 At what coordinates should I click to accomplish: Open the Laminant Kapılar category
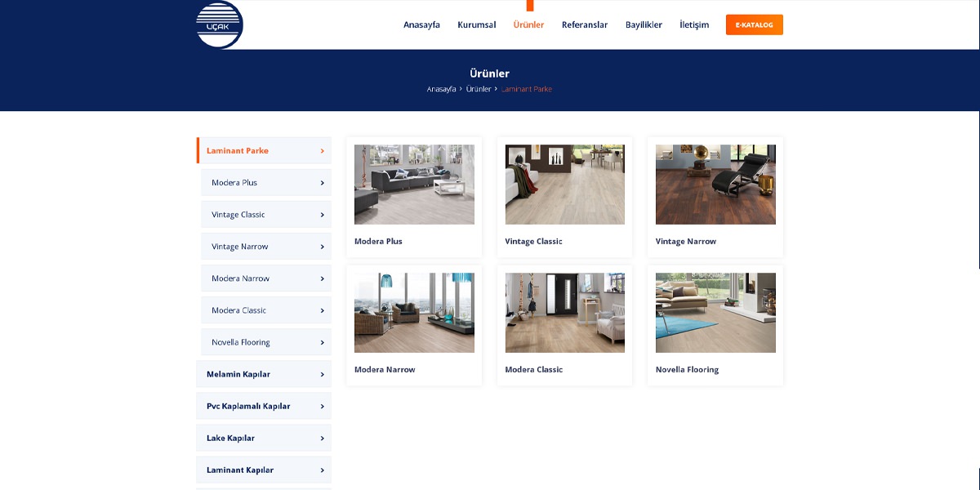pyautogui.click(x=264, y=469)
